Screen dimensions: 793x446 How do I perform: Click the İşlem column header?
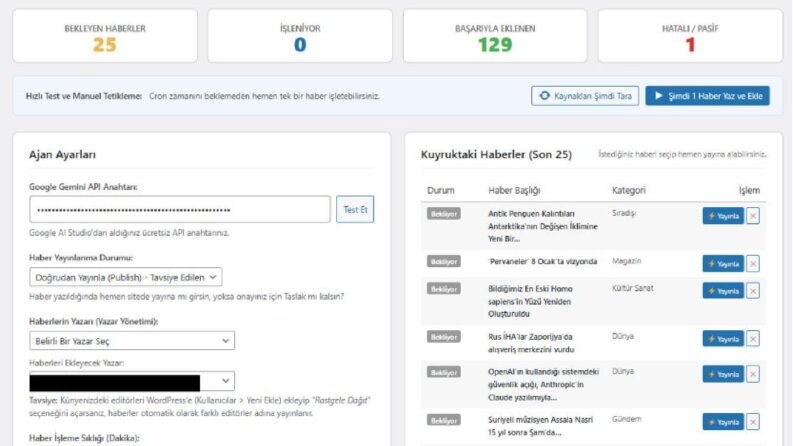[749, 190]
